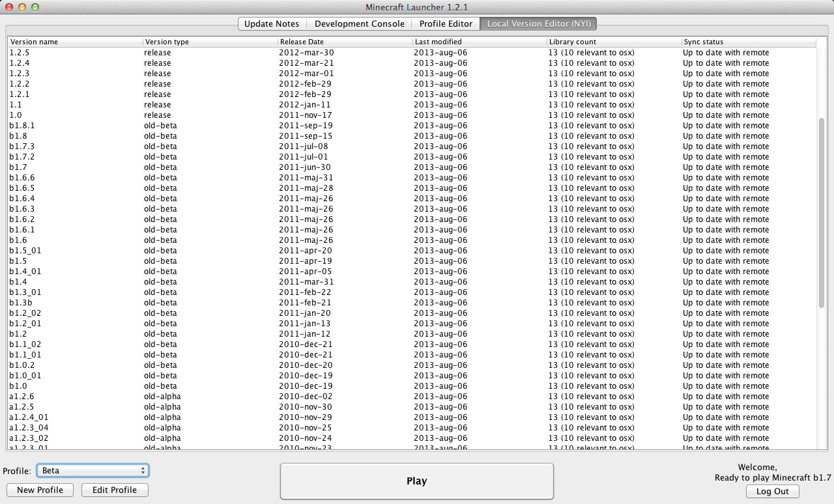Select version b1.6.4 row

pyautogui.click(x=412, y=199)
